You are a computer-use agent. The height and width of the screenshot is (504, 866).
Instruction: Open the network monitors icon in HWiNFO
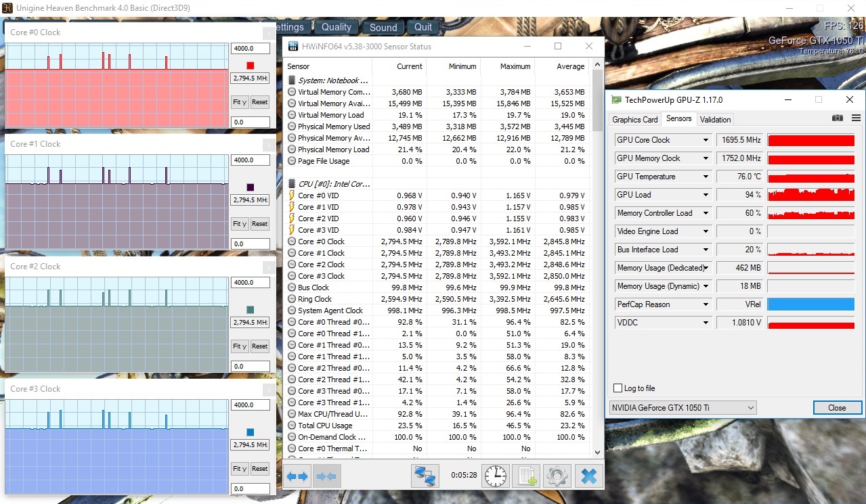[x=425, y=476]
